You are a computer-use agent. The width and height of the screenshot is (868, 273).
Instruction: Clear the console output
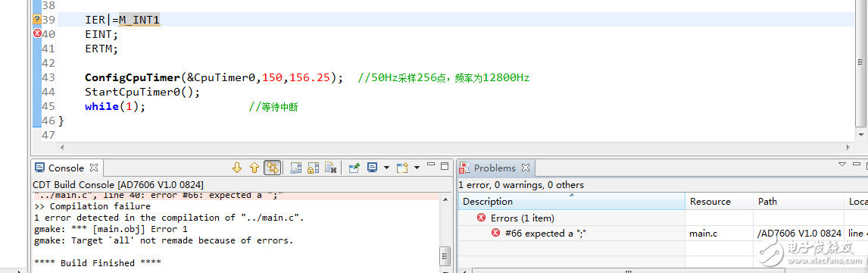[x=330, y=168]
